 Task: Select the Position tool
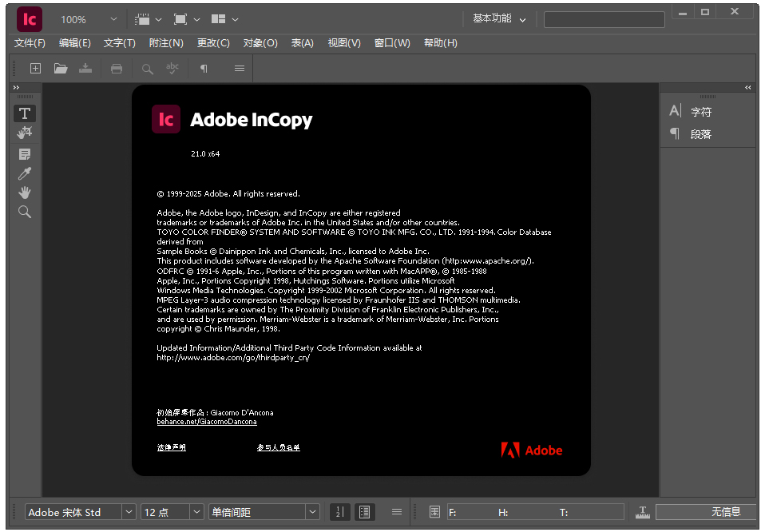pyautogui.click(x=25, y=133)
